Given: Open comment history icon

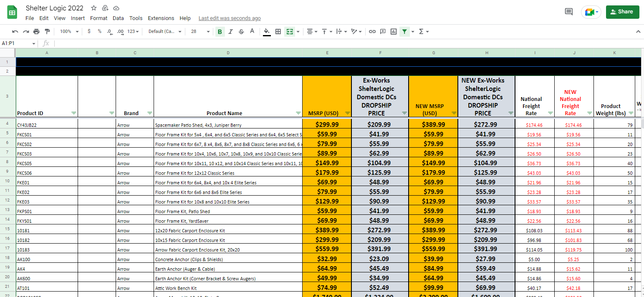Looking at the screenshot, I should pos(568,12).
